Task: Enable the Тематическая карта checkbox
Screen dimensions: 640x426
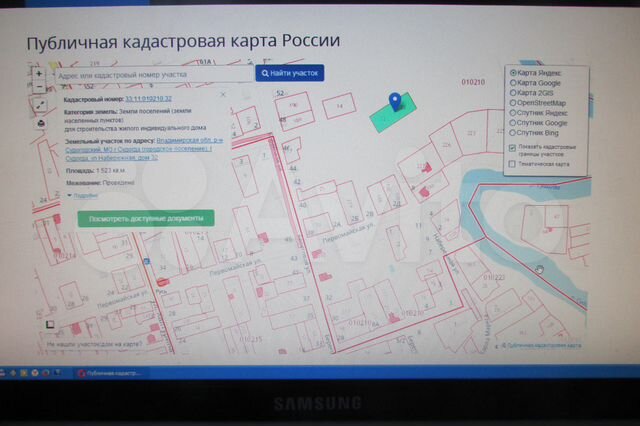Action: [x=512, y=164]
